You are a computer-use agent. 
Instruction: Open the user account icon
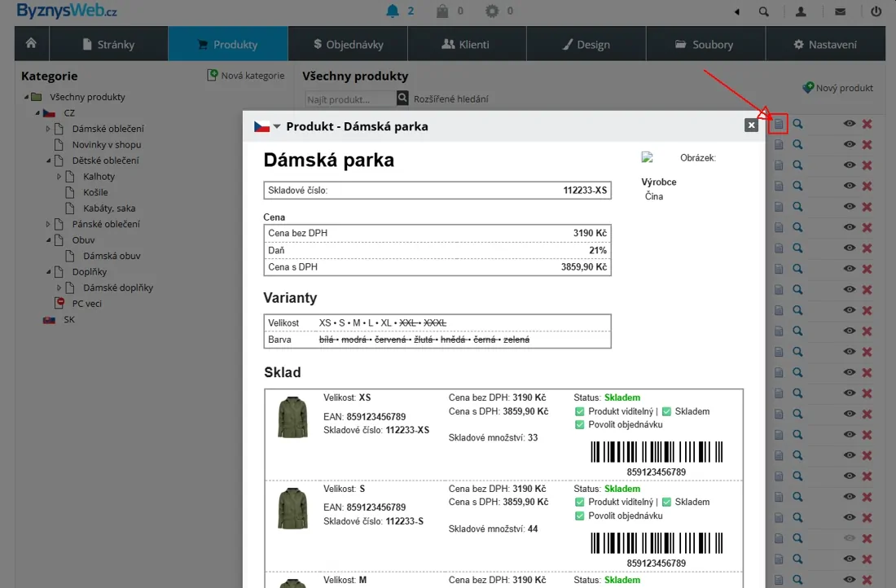[801, 11]
